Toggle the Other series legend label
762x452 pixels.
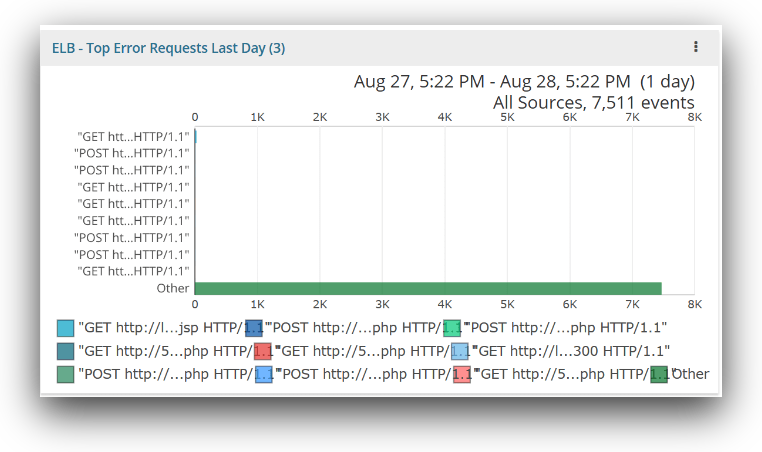pyautogui.click(x=692, y=375)
